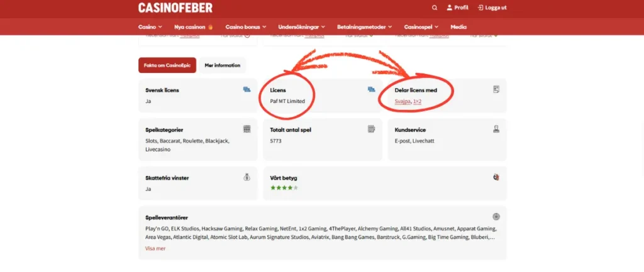Click the Spelleverantörer icon
Screen dimensions: 644x272
pos(496,217)
